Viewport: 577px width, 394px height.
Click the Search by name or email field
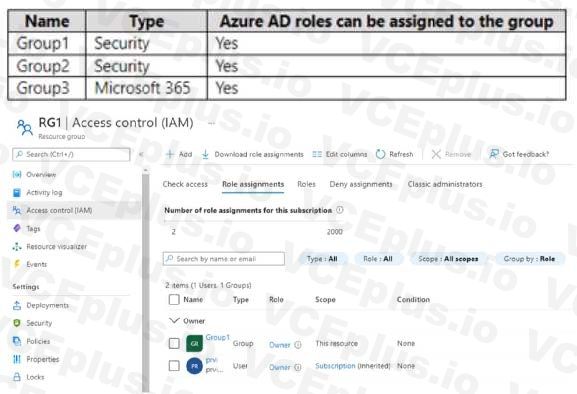224,259
